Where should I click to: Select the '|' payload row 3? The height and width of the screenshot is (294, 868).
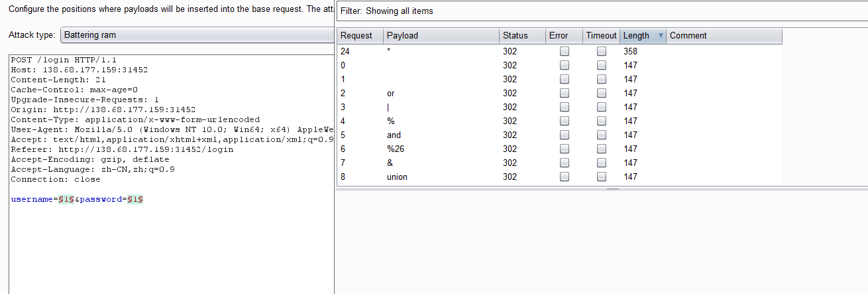pyautogui.click(x=559, y=107)
